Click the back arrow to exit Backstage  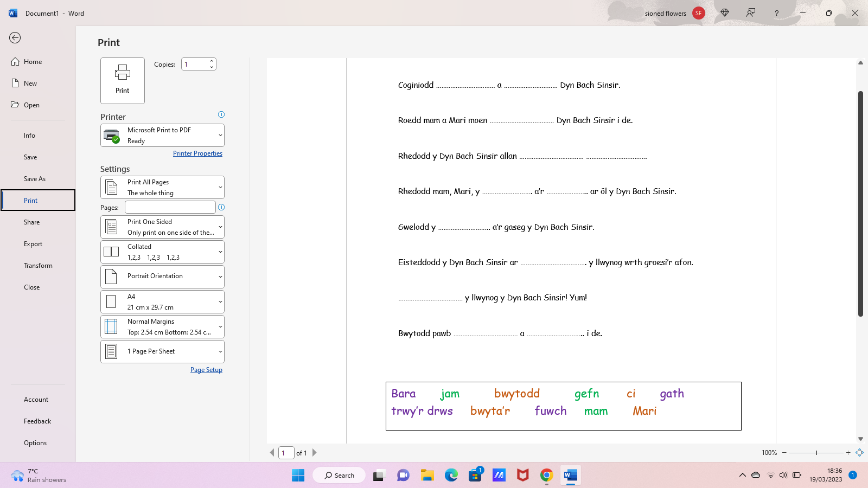tap(15, 37)
